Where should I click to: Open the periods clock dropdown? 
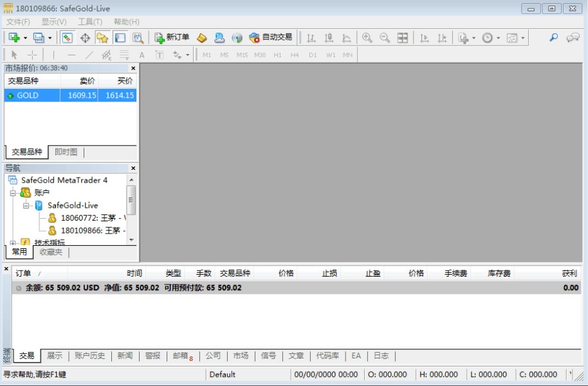point(487,38)
